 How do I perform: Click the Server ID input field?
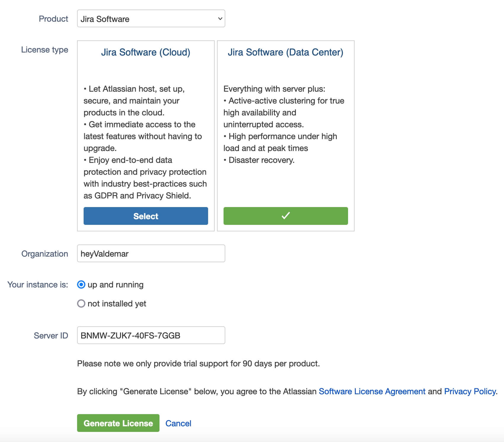pyautogui.click(x=151, y=335)
